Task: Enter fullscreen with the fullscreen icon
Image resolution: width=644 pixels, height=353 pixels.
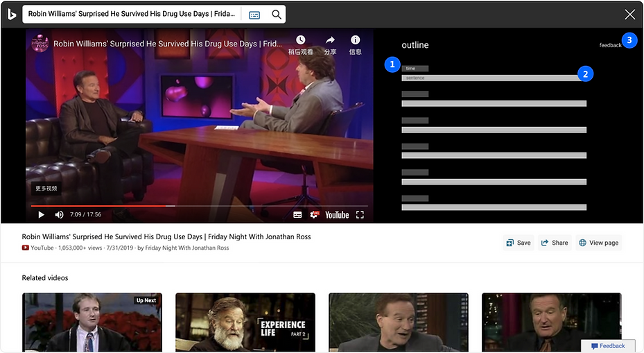Action: point(360,215)
